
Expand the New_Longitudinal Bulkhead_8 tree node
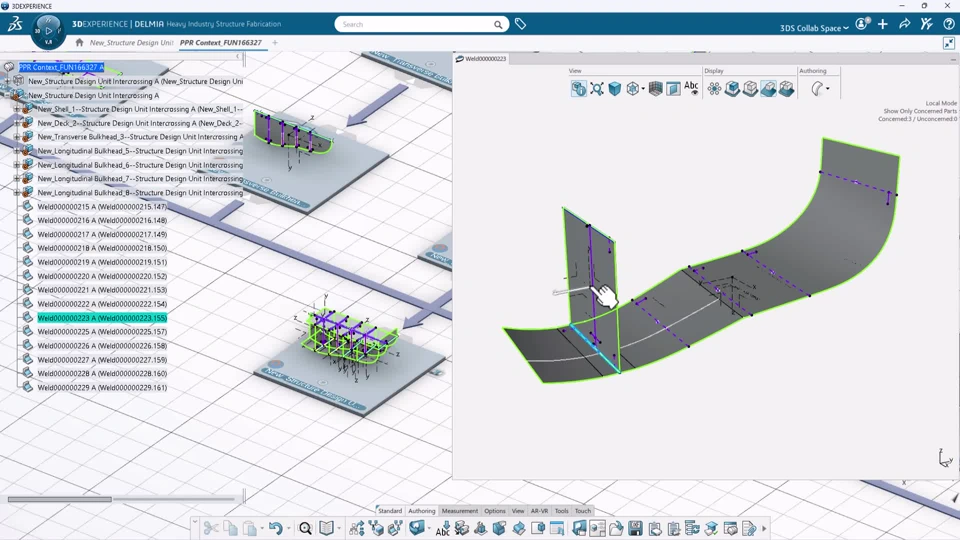(17, 192)
